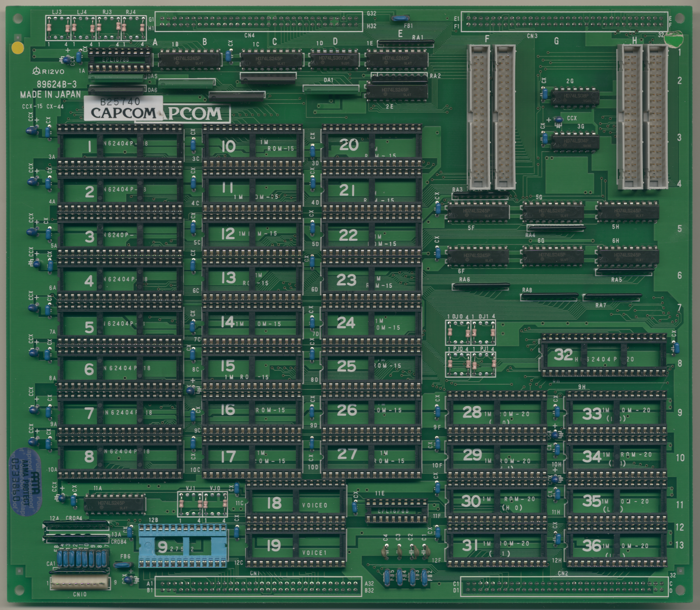This screenshot has width=700, height=610.
Task: Select ROM socket number 33
Action: (616, 413)
